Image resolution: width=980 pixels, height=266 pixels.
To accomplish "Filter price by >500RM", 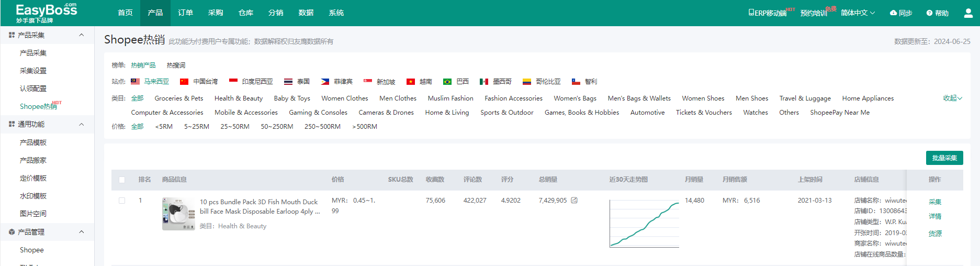I will coord(365,127).
